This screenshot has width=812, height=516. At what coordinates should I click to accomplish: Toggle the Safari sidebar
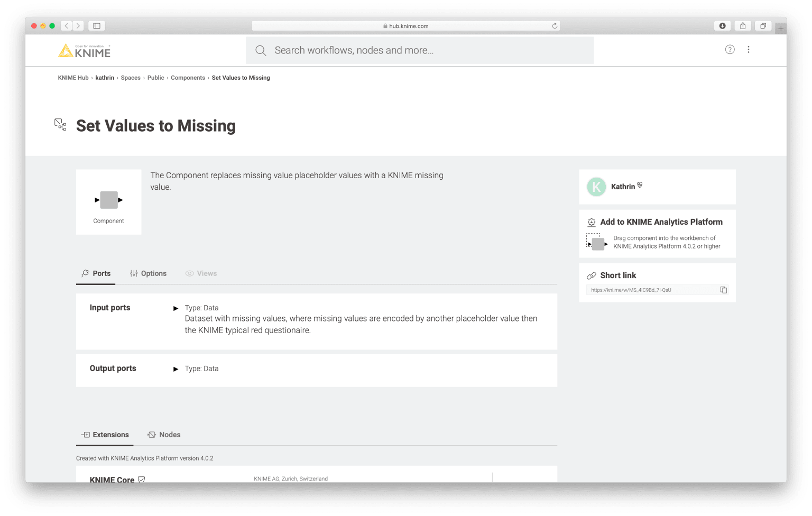(x=97, y=26)
